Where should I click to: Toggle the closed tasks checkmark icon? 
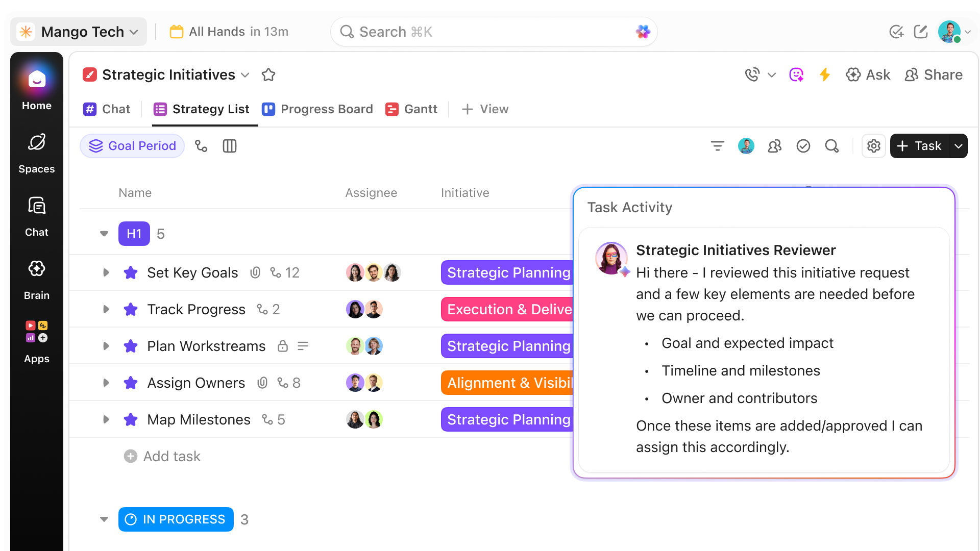[x=803, y=146]
